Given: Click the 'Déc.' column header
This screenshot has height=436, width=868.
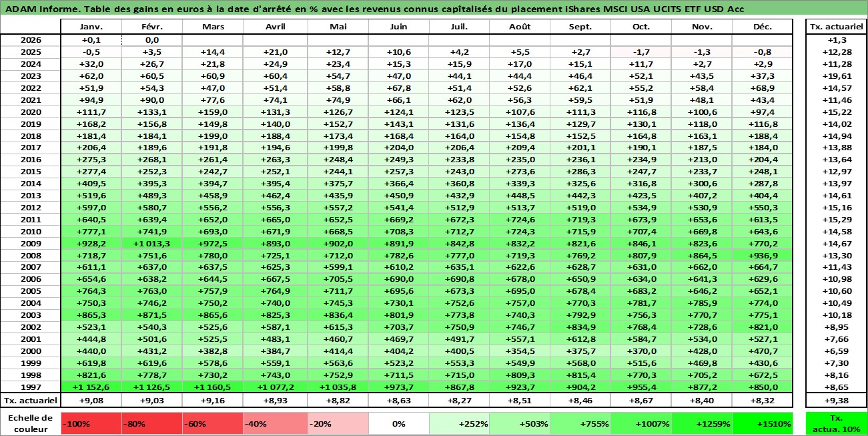Looking at the screenshot, I should [763, 27].
